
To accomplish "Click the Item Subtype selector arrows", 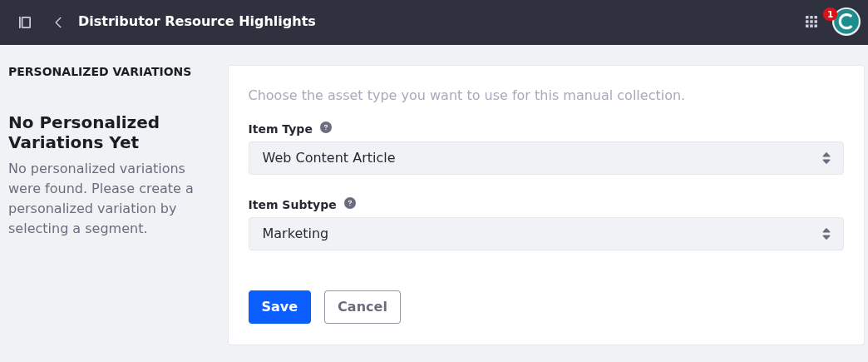I will [826, 234].
